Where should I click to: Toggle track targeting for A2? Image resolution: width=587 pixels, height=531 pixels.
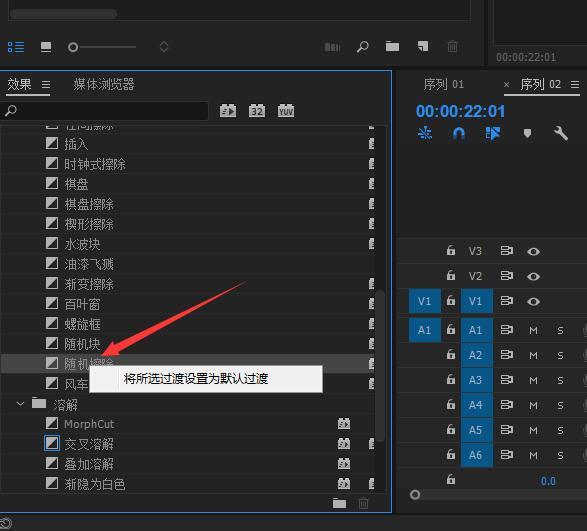477,355
